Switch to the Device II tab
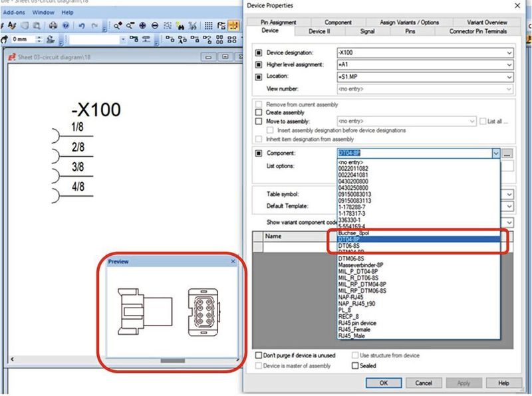The image size is (532, 396). pyautogui.click(x=319, y=31)
